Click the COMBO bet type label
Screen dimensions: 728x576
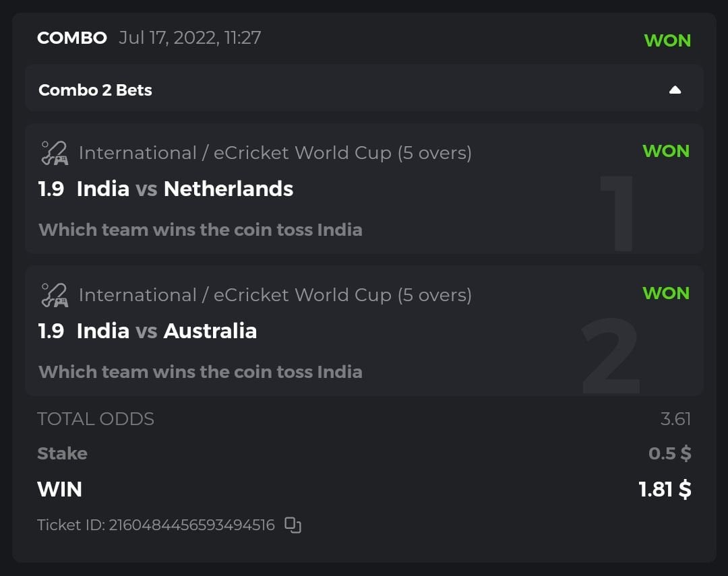click(72, 38)
